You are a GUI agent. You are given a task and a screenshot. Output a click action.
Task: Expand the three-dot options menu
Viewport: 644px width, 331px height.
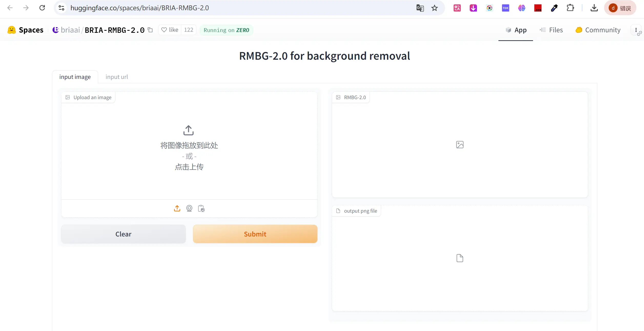pos(636,29)
